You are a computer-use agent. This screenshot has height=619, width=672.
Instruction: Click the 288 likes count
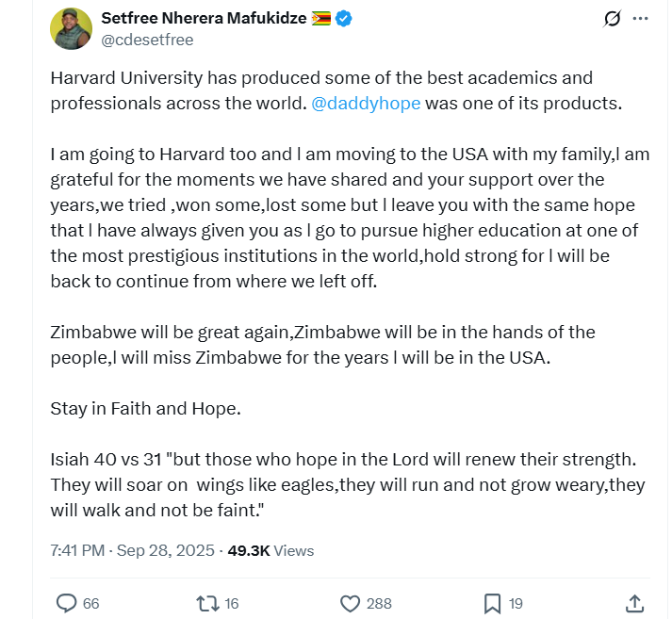[381, 603]
